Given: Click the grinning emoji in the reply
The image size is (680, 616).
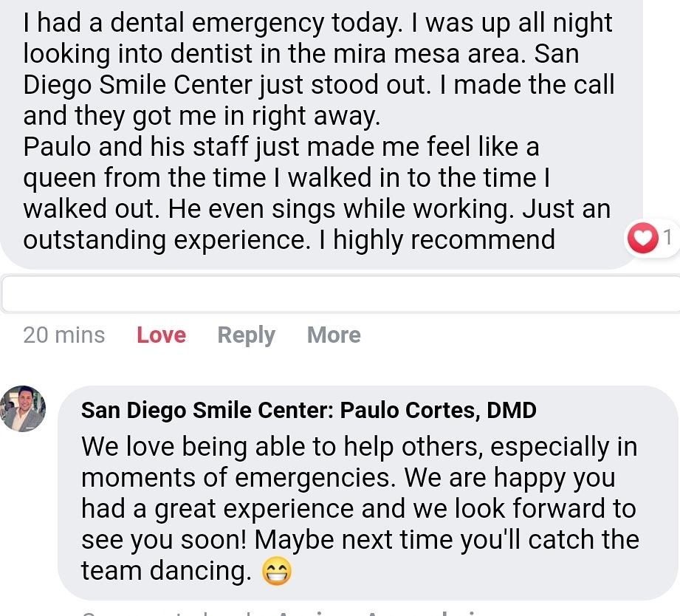Looking at the screenshot, I should 278,571.
